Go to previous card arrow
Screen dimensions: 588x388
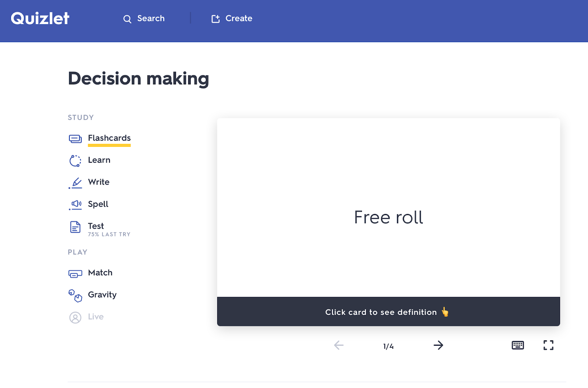(339, 345)
